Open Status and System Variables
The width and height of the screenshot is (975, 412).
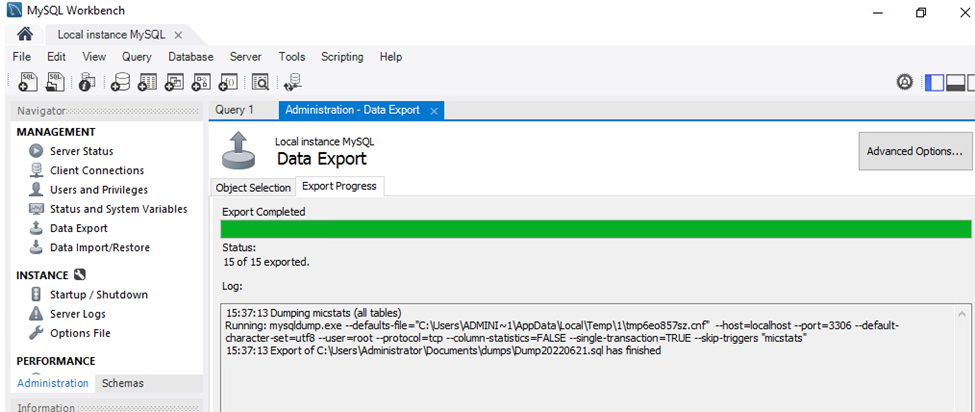coord(119,209)
